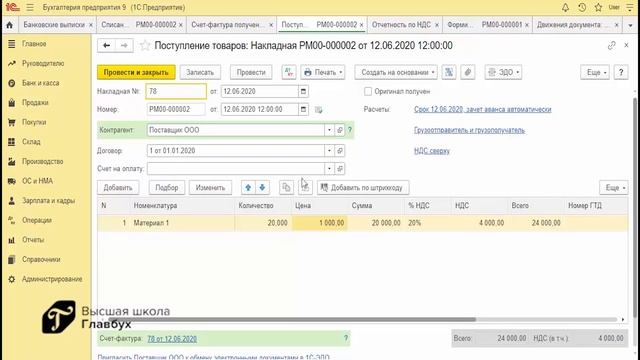Open history clock icon
The width and height of the screenshot is (640, 360).
point(582,7)
